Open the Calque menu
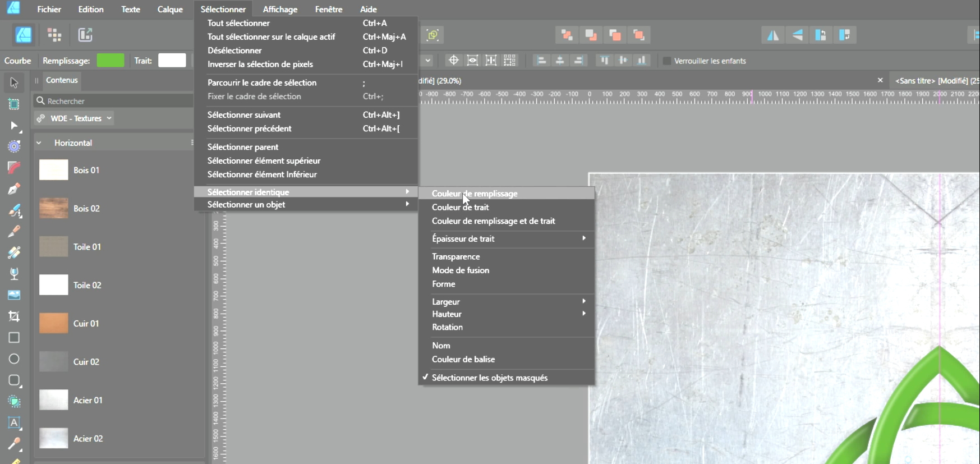 (x=169, y=9)
